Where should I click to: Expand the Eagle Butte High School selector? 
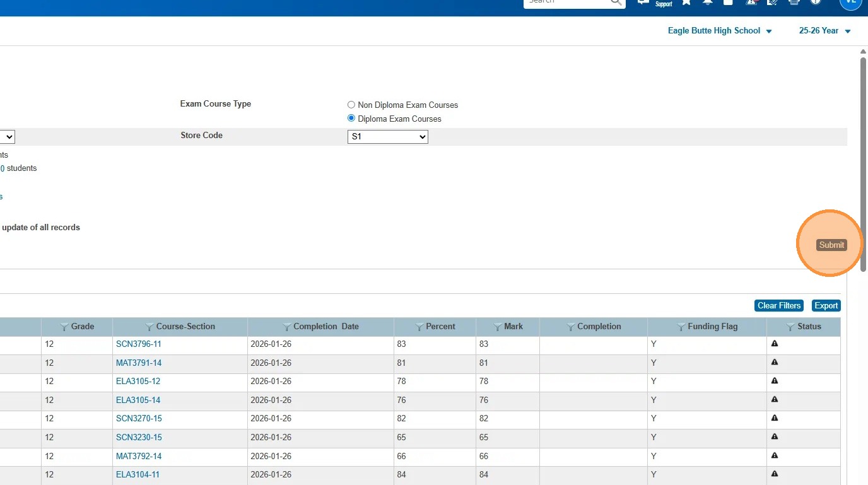click(719, 31)
